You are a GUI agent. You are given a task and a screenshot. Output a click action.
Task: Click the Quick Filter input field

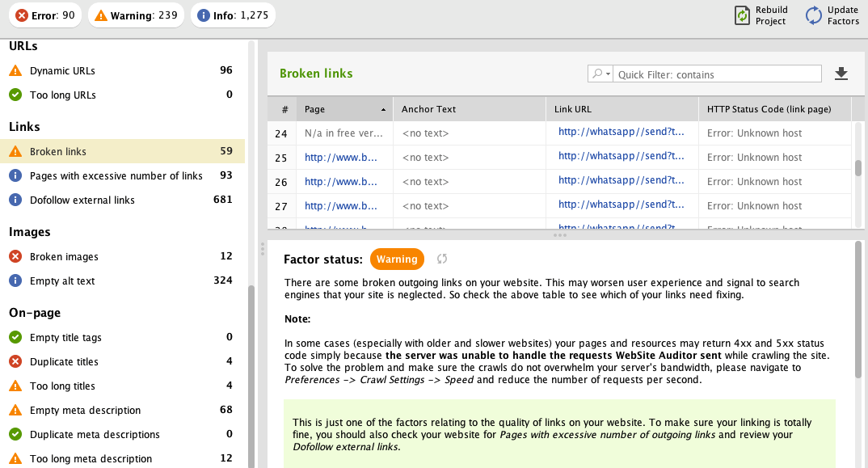pyautogui.click(x=717, y=74)
